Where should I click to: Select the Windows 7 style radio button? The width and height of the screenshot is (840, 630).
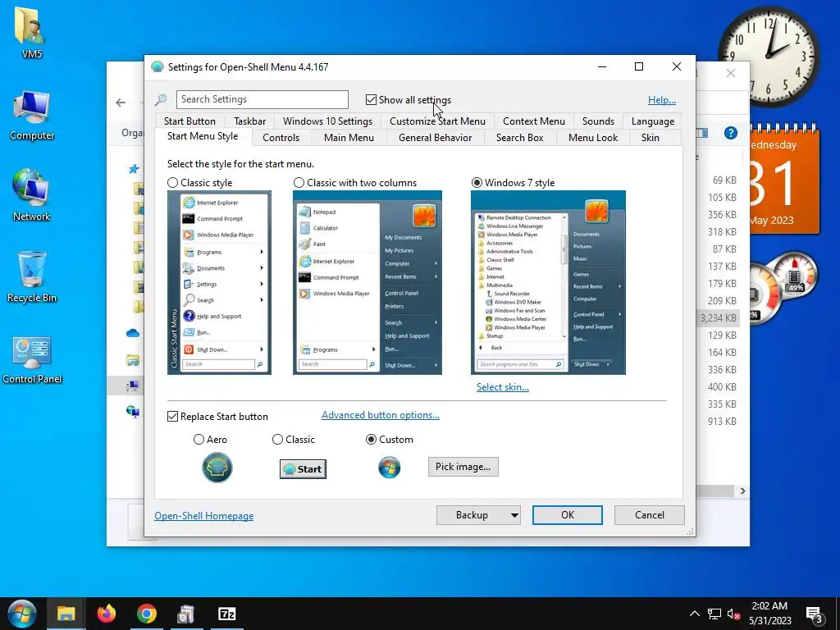[x=477, y=183]
